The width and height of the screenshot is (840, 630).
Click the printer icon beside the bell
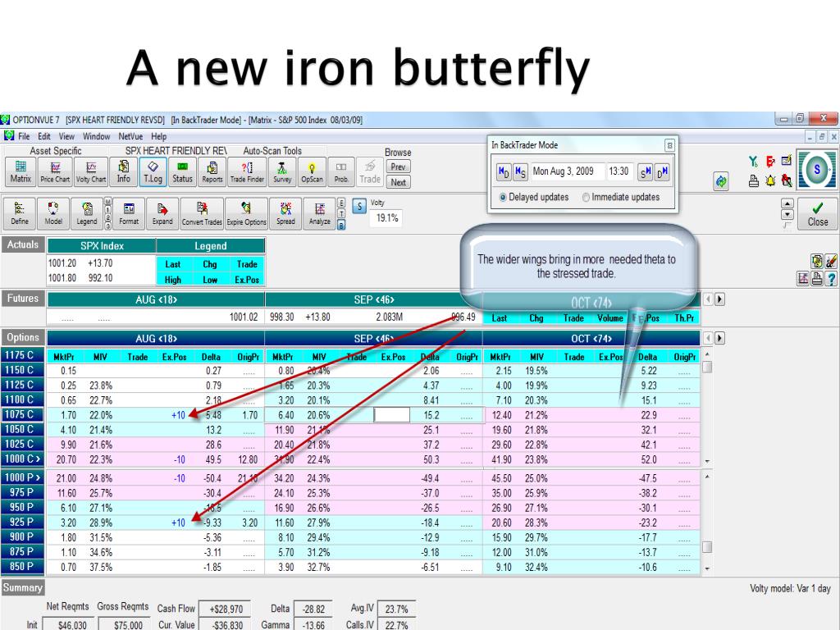754,180
